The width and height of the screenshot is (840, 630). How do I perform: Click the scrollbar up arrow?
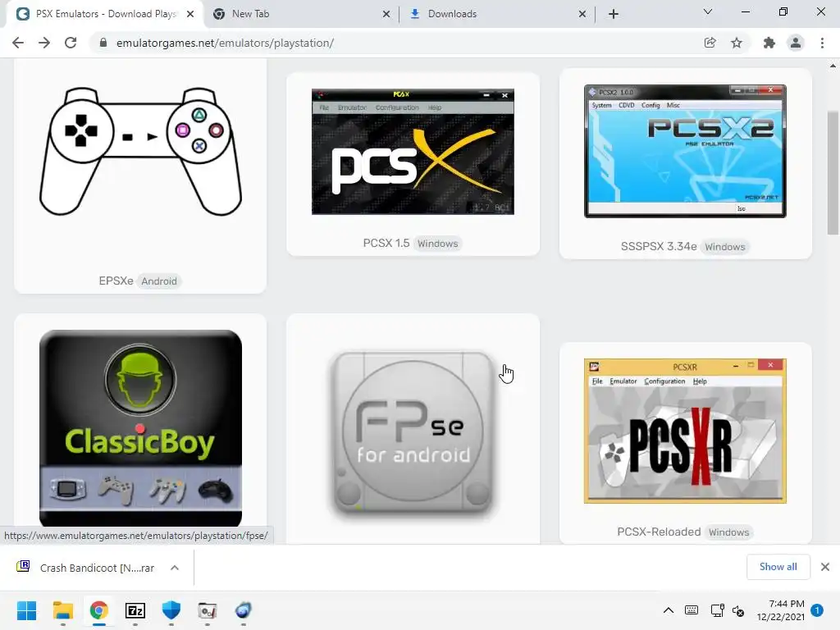click(x=833, y=66)
